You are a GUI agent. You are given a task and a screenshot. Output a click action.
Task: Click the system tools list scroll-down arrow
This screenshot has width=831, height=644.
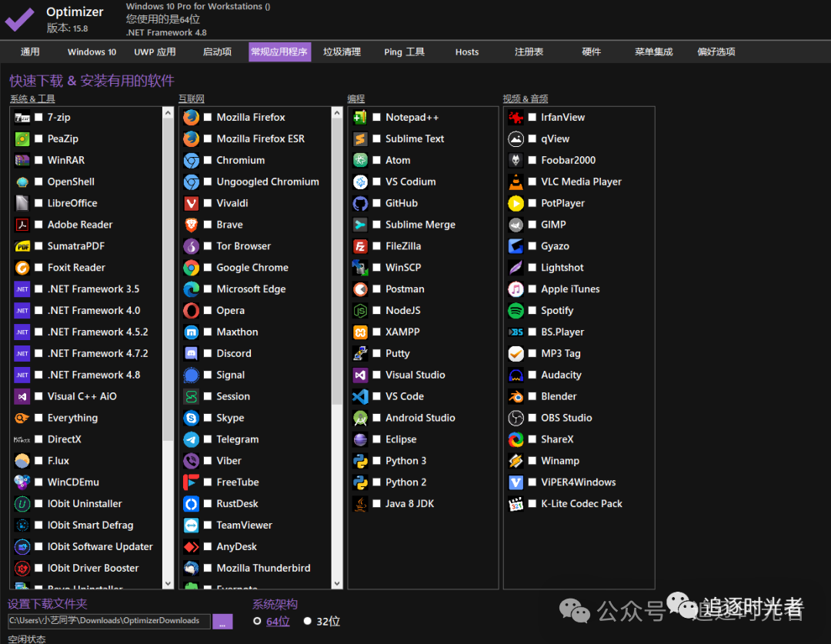(168, 583)
